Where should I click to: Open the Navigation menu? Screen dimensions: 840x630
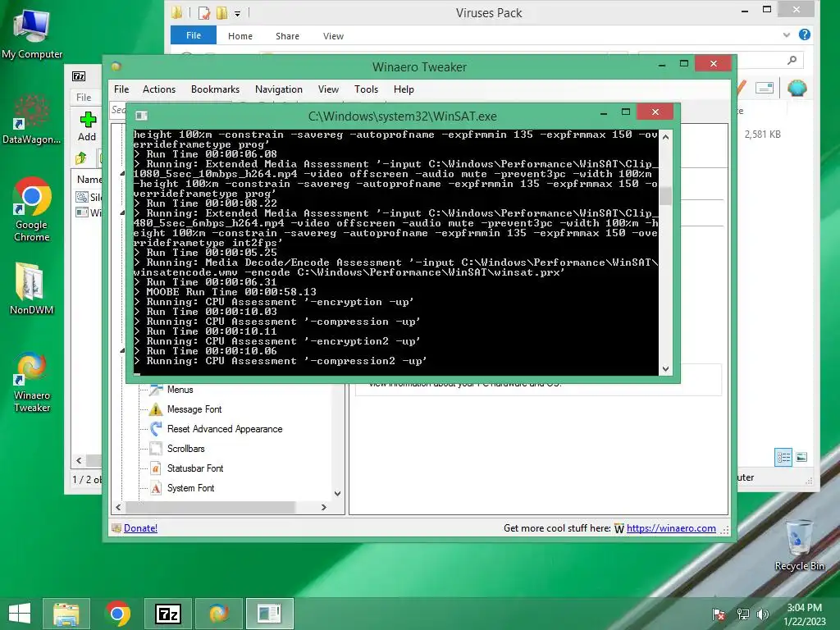tap(279, 89)
